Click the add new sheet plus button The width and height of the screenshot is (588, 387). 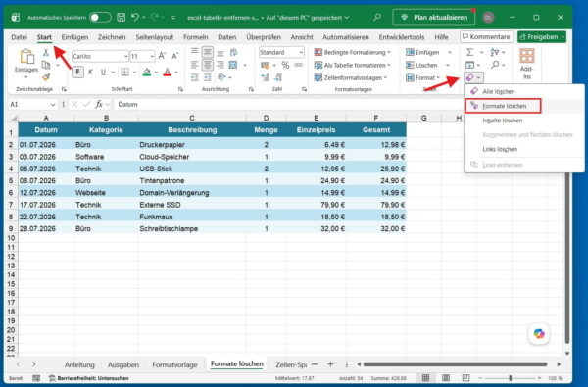pos(330,364)
